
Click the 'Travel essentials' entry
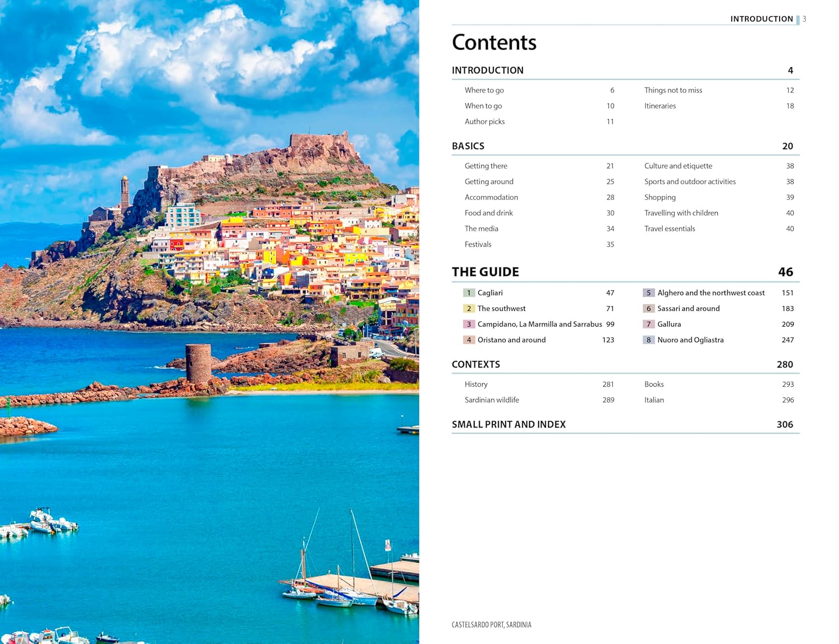[x=670, y=229]
